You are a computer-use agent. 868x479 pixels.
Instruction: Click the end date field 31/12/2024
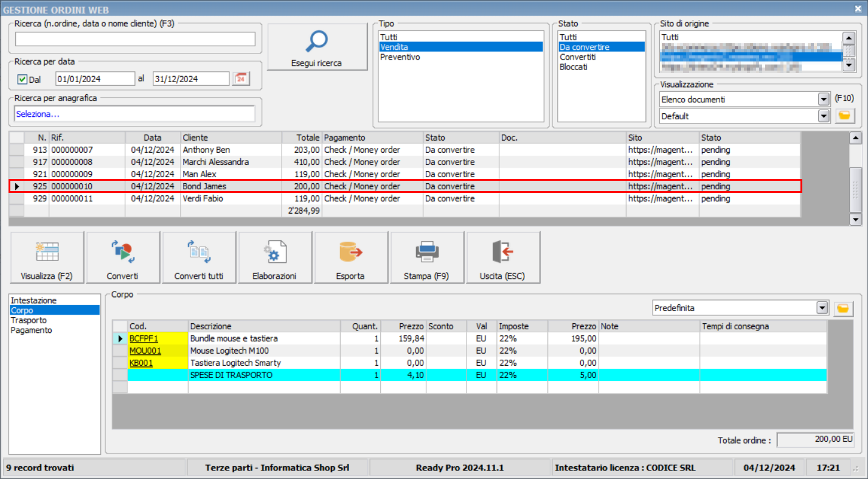point(191,79)
